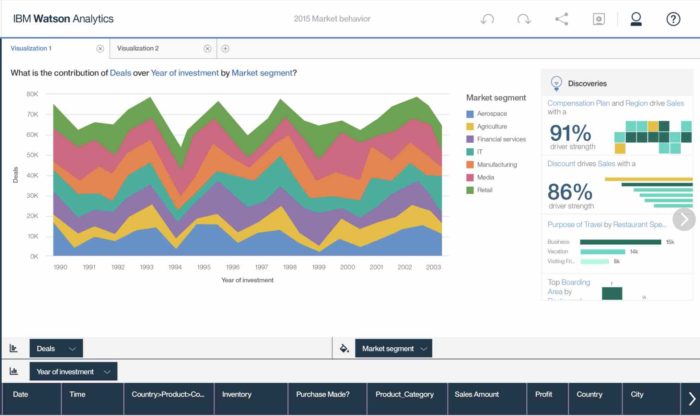Viewport: 700px width, 416px height.
Task: Click the snapshot capture icon
Action: point(599,19)
